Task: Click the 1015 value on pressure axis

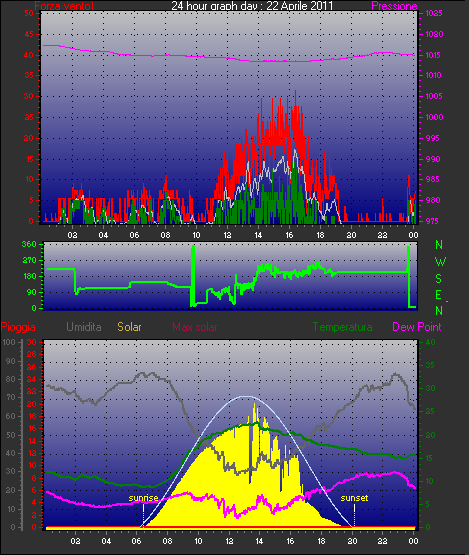Action: click(433, 55)
